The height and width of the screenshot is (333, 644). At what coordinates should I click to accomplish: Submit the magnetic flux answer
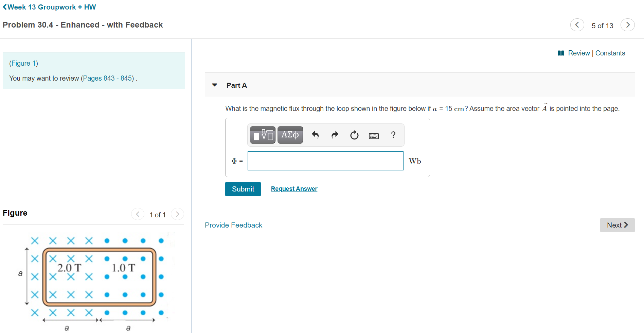point(243,189)
